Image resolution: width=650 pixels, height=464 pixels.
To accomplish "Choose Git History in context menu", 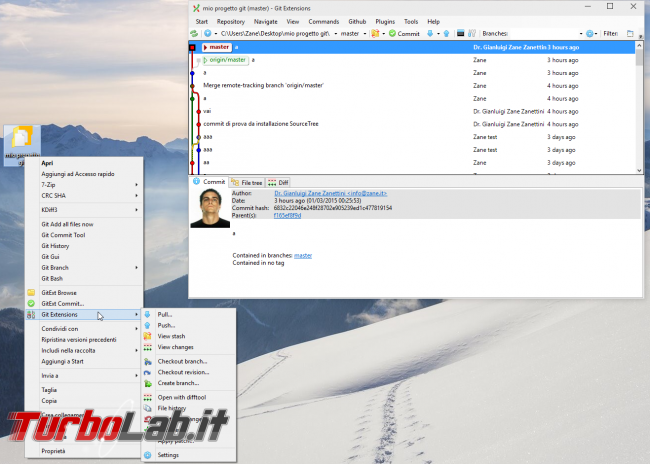I will (84, 246).
